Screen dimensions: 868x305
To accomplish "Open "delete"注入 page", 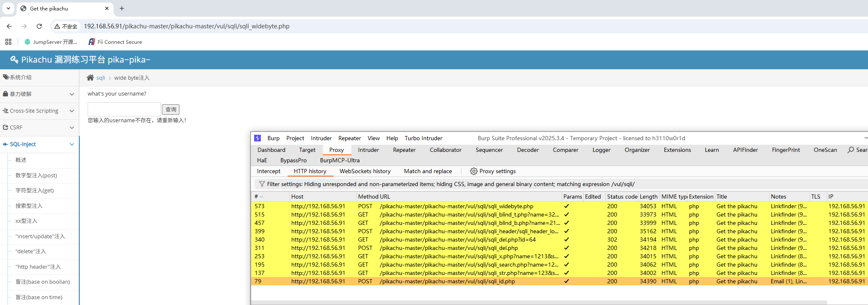I will [30, 251].
